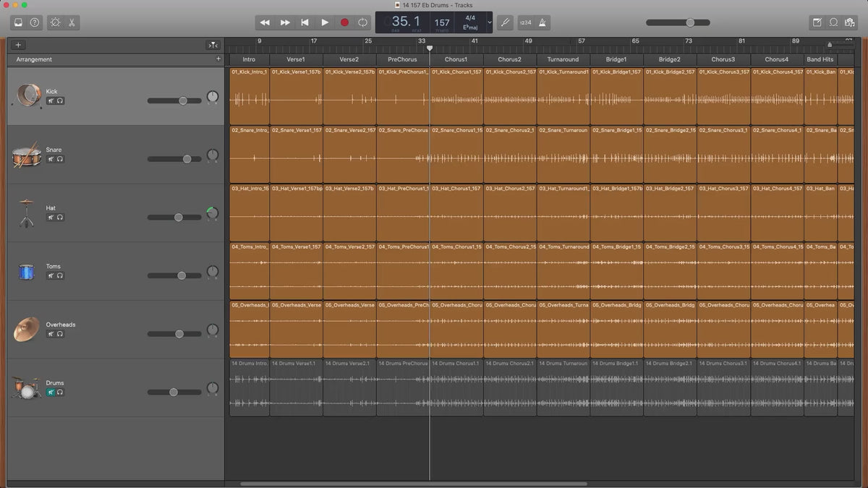Click the blue Toms track icon
868x488 pixels.
[x=27, y=272]
